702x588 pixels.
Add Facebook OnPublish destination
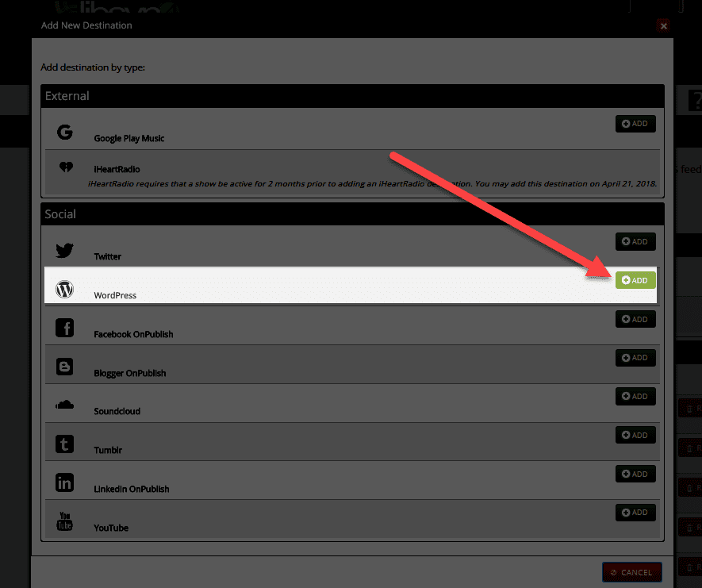635,319
